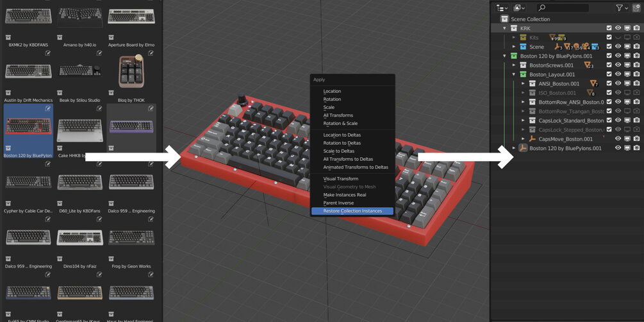Select green Boston 120 by BluePylons.001 collection icon
This screenshot has height=322, width=644.
point(514,56)
